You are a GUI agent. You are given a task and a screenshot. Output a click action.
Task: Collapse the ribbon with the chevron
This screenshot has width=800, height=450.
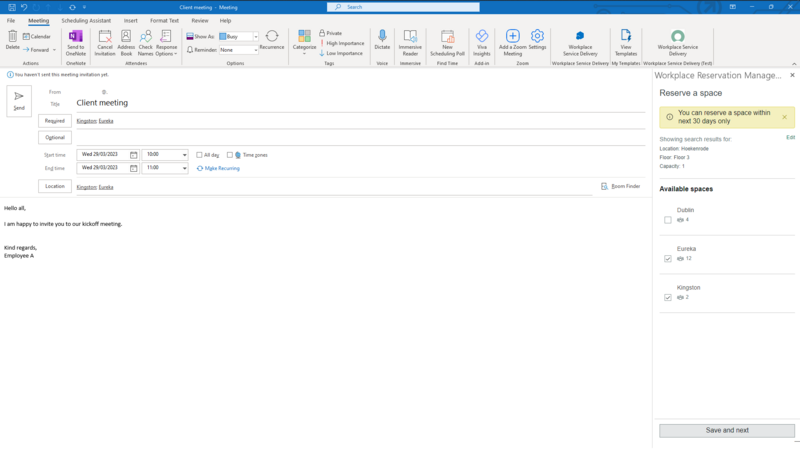click(x=794, y=64)
